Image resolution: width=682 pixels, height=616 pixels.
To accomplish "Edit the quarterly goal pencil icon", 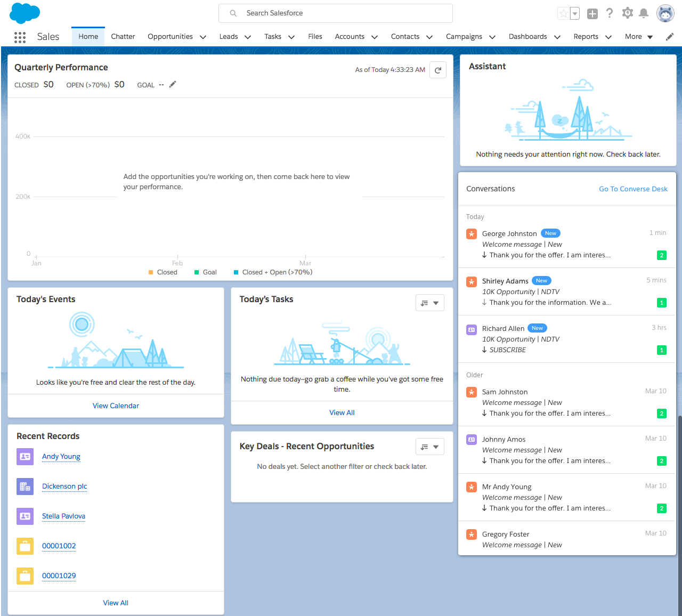I will (x=173, y=84).
